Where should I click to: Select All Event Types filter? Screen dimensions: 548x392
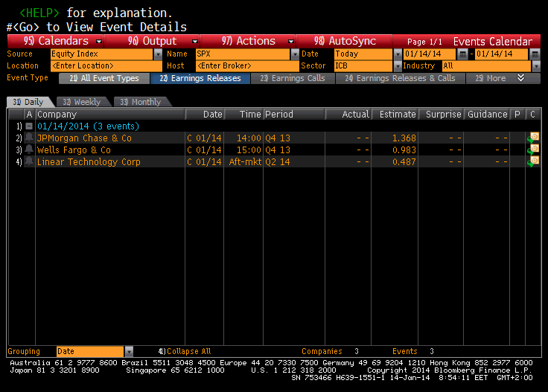click(x=104, y=78)
